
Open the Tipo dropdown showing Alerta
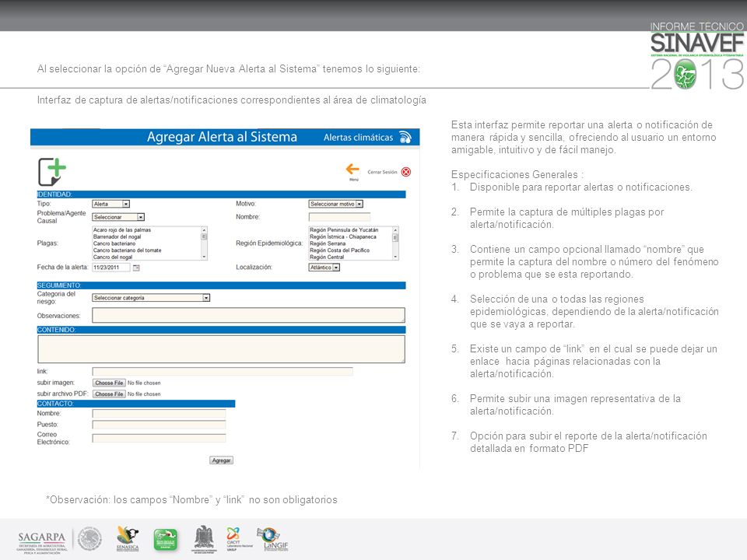click(x=110, y=204)
